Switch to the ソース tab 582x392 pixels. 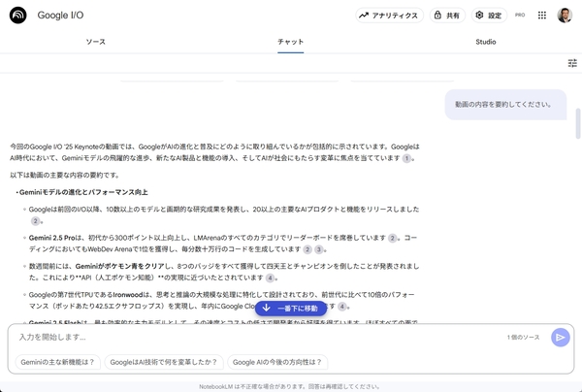pos(96,42)
